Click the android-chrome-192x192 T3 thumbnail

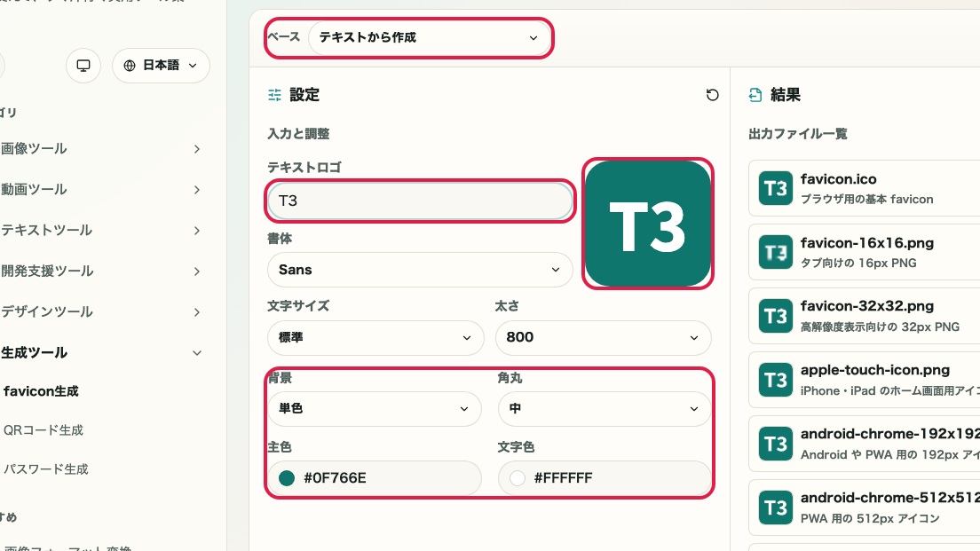[x=776, y=444]
